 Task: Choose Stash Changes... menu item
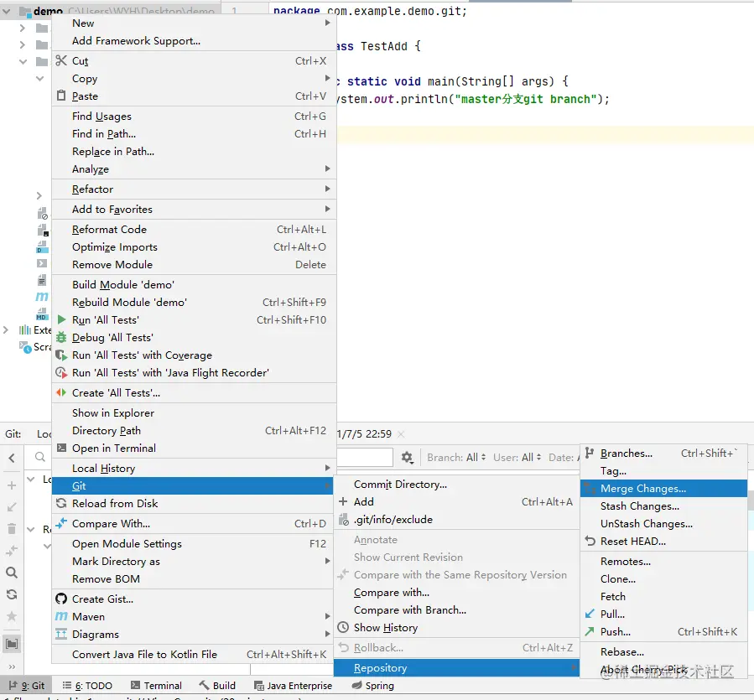pyautogui.click(x=663, y=506)
